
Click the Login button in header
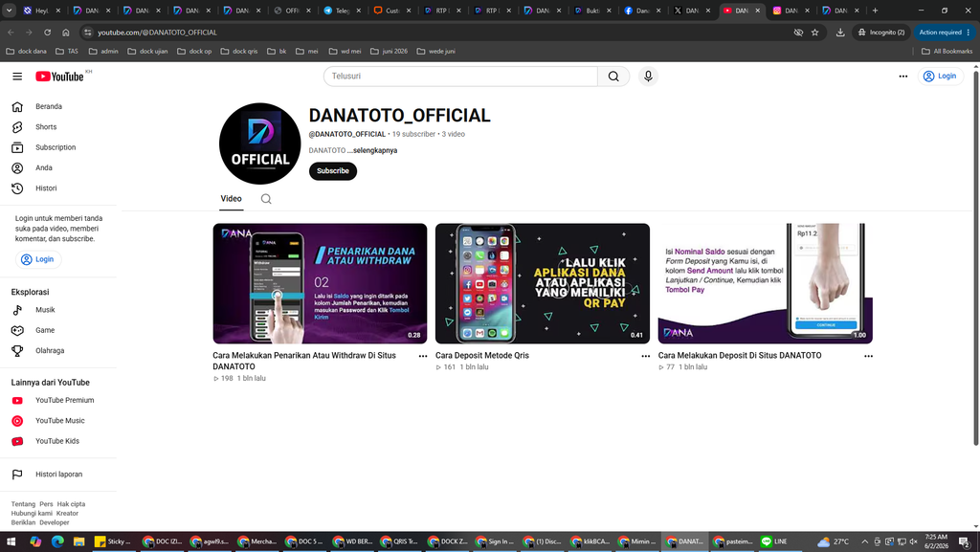point(940,77)
